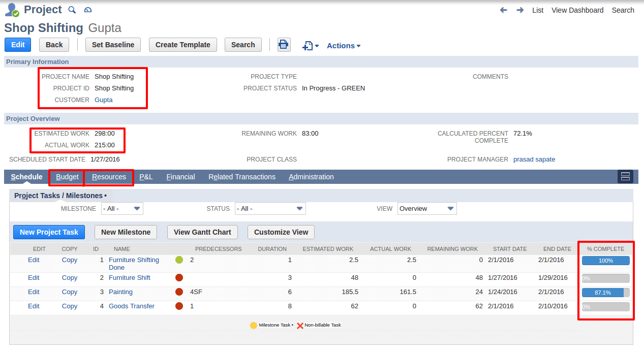Open the MILESTONE filter dropdown

(x=122, y=209)
